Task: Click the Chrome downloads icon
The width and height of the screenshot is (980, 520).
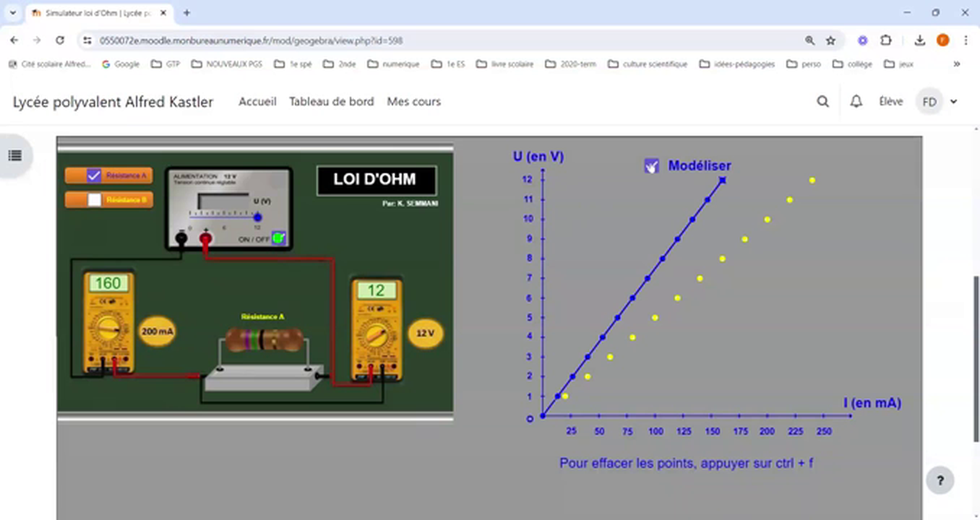Action: [920, 41]
